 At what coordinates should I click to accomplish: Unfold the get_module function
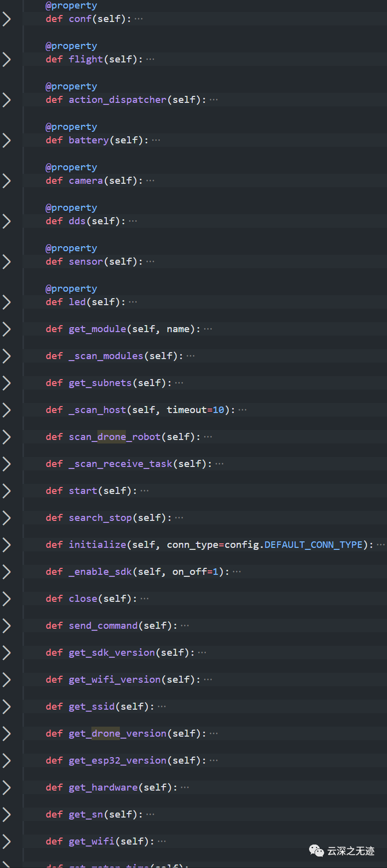(x=6, y=329)
